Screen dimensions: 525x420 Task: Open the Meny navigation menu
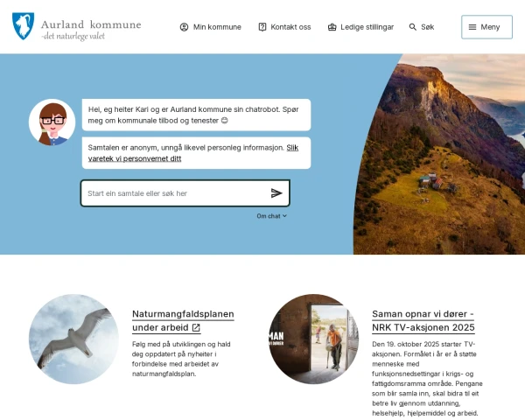(486, 27)
